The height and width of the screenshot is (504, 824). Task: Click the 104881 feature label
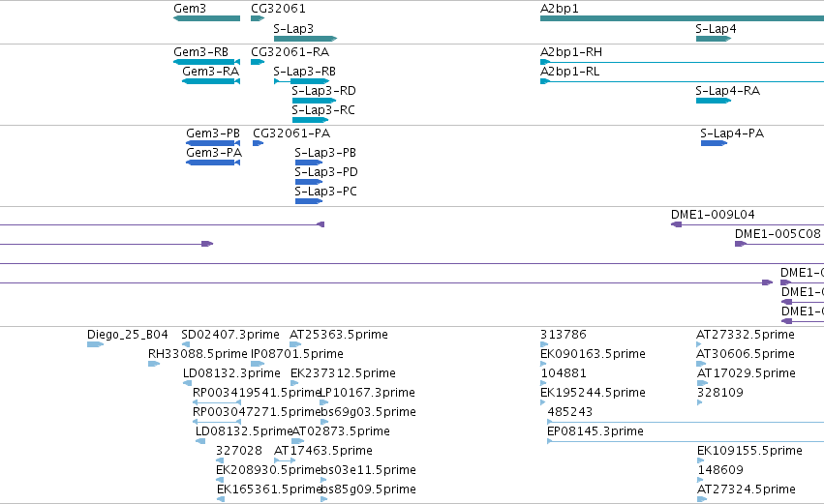[x=564, y=373]
